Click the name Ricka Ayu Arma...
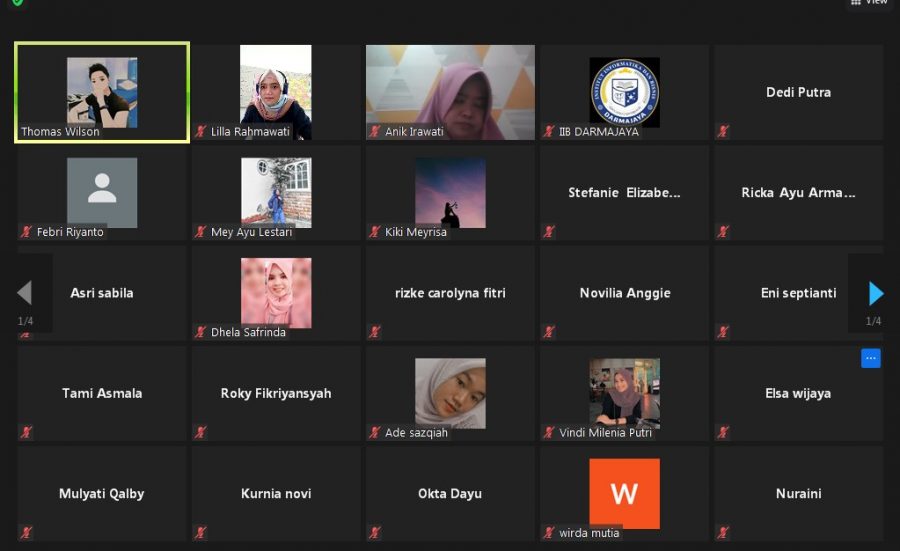Screen dimensions: 900x551 tap(798, 193)
